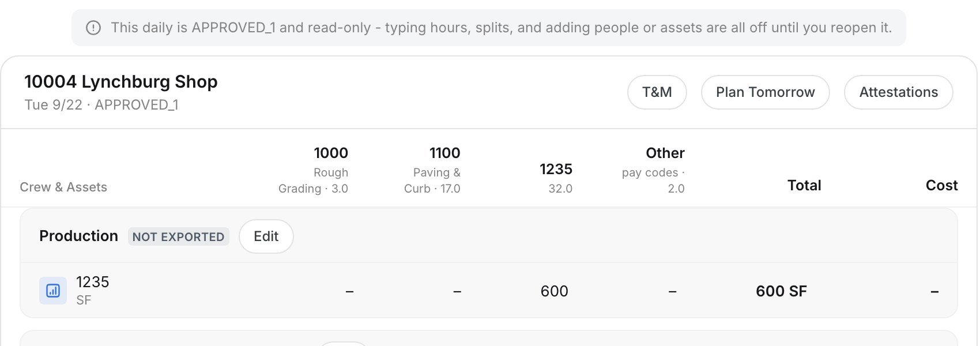Select the 1000 Rough Grading column header

314,170
